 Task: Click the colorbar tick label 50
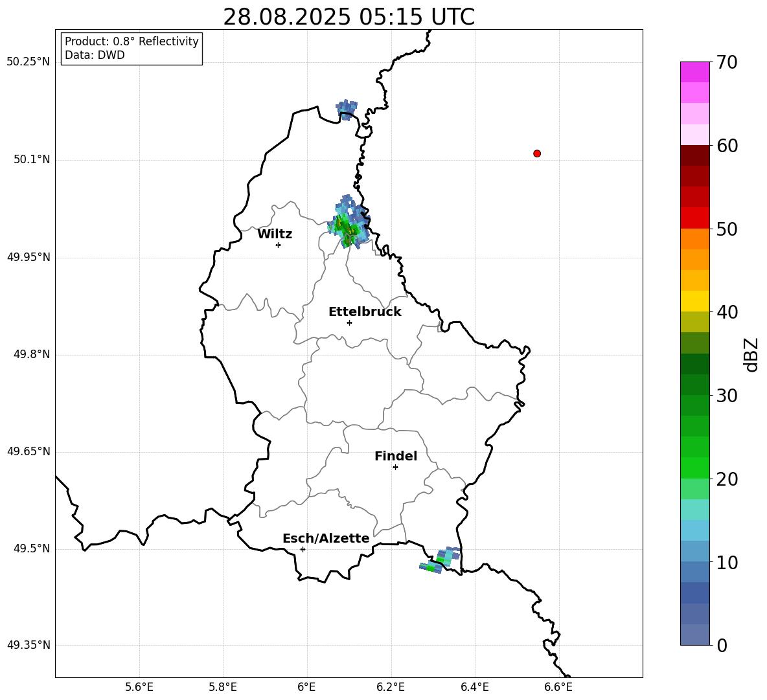[726, 229]
